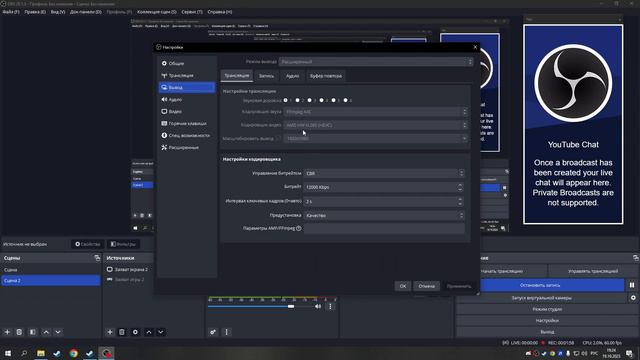
Task: Move the source up in Sources toolbar
Action: [149, 332]
